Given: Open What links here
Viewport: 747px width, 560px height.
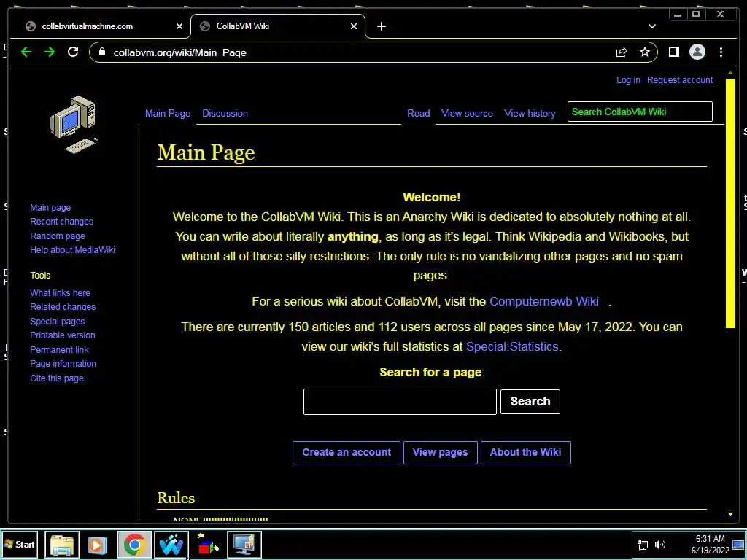Looking at the screenshot, I should point(60,293).
